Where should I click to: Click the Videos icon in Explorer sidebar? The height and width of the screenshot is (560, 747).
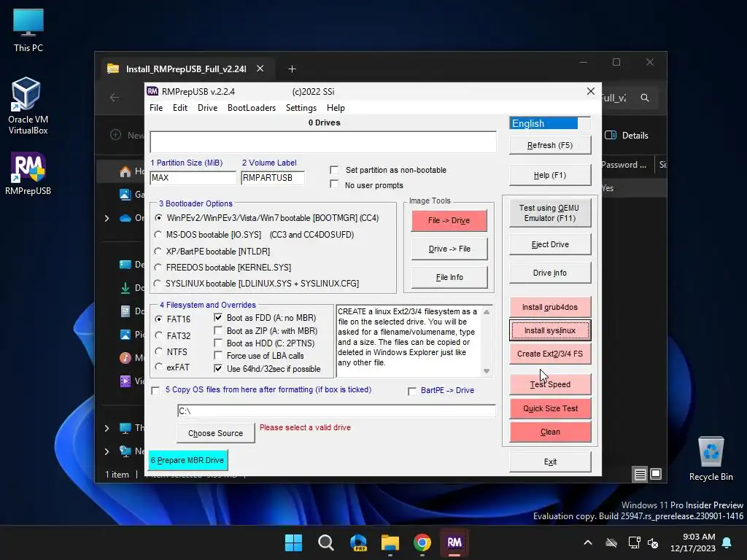[125, 381]
